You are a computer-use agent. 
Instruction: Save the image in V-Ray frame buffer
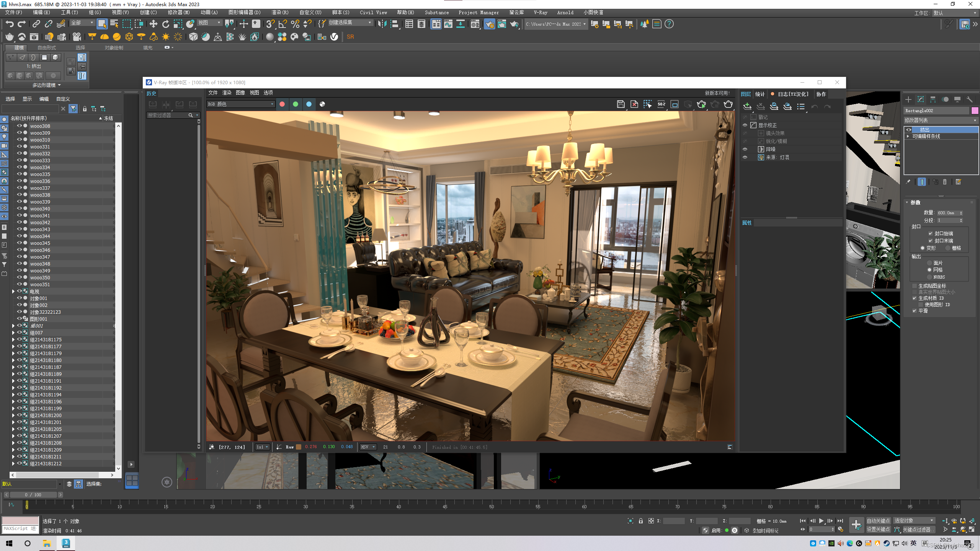point(621,104)
